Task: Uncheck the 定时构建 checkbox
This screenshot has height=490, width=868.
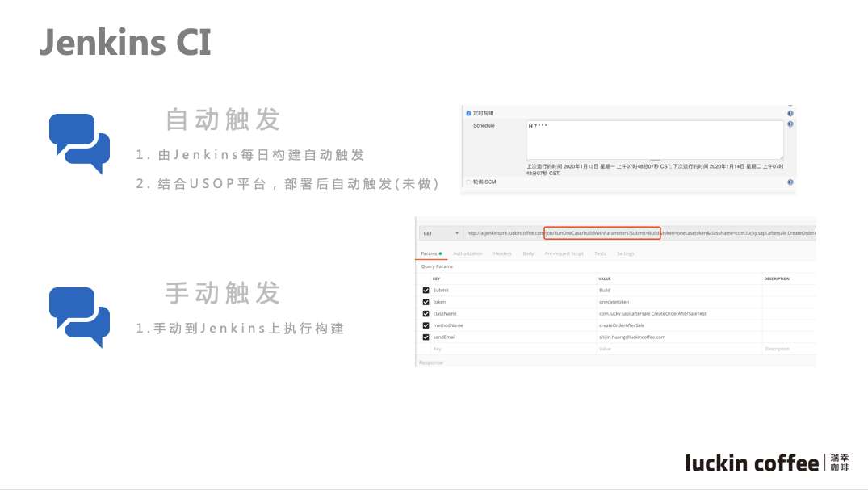Action: 468,114
